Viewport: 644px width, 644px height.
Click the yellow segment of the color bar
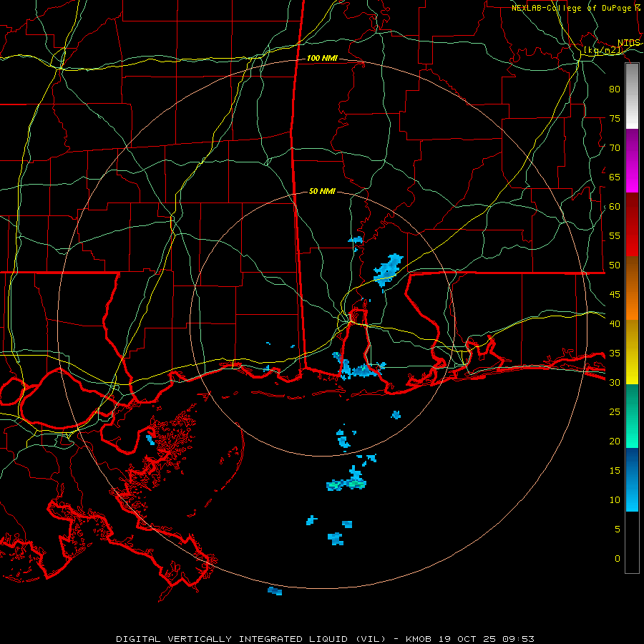tap(632, 352)
